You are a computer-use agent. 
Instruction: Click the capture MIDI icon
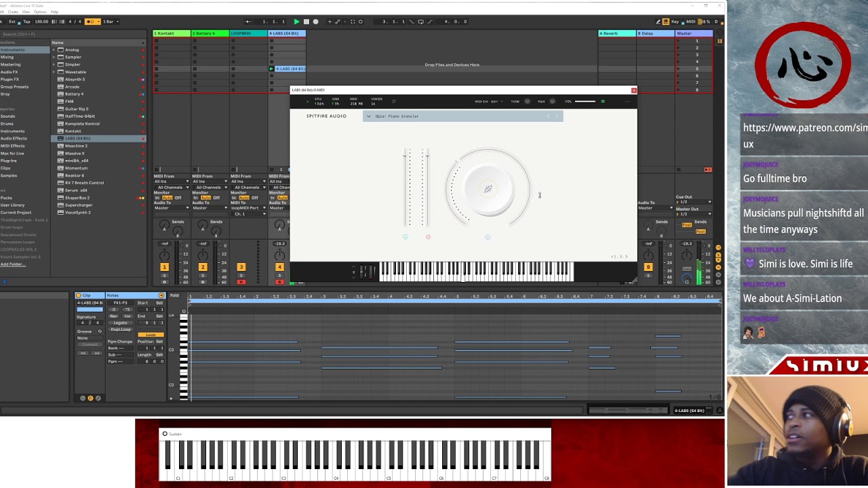(352, 22)
